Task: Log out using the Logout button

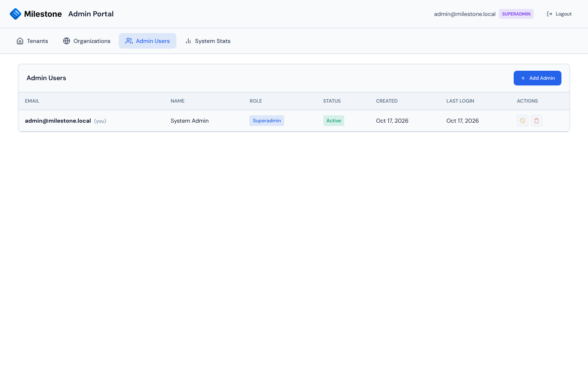Action: click(559, 14)
